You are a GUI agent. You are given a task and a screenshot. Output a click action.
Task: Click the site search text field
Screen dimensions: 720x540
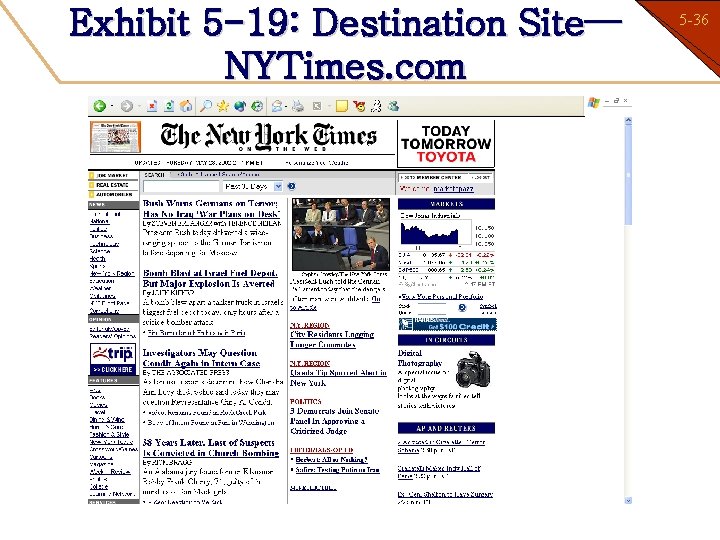coord(181,186)
